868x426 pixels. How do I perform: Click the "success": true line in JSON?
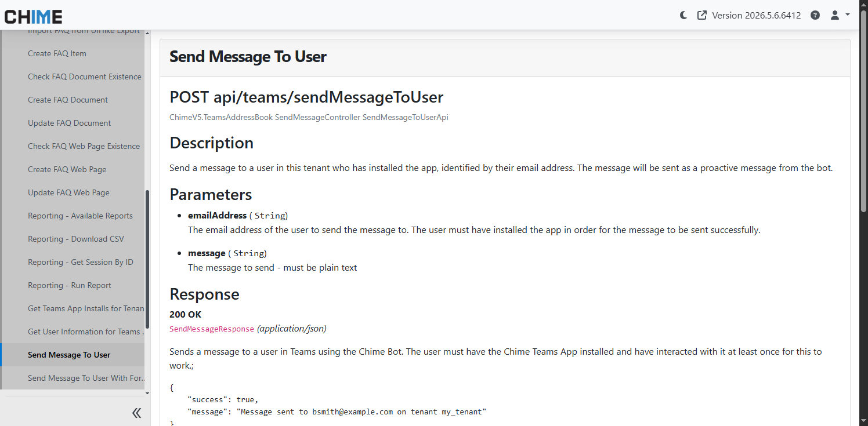pos(223,399)
